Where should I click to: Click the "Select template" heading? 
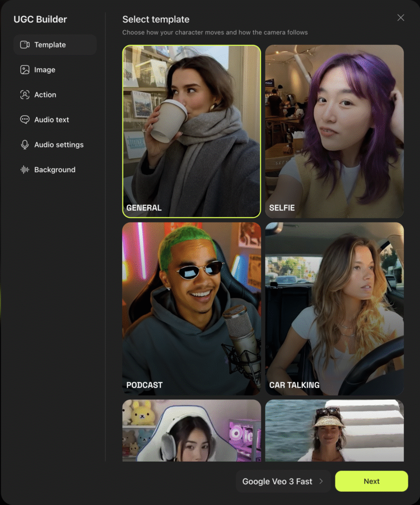pos(155,19)
